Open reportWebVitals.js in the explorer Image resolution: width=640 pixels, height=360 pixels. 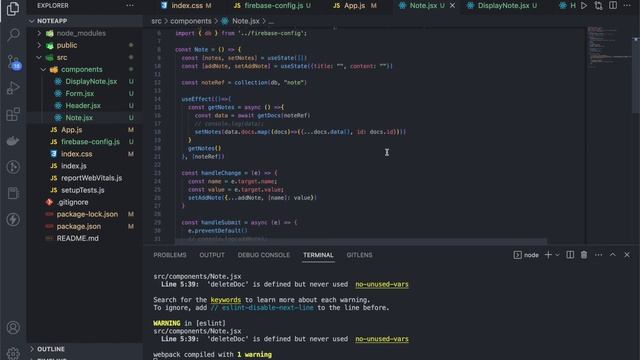click(x=85, y=178)
